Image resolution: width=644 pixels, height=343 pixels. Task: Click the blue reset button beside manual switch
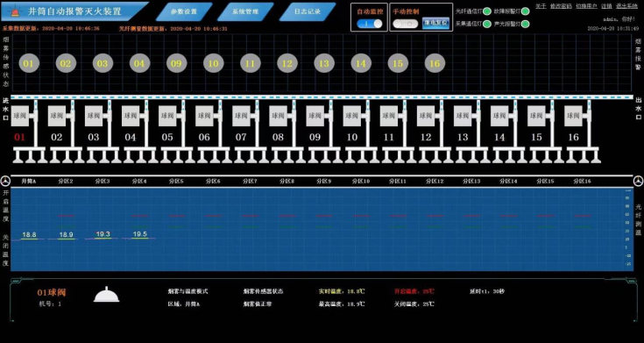[x=435, y=23]
